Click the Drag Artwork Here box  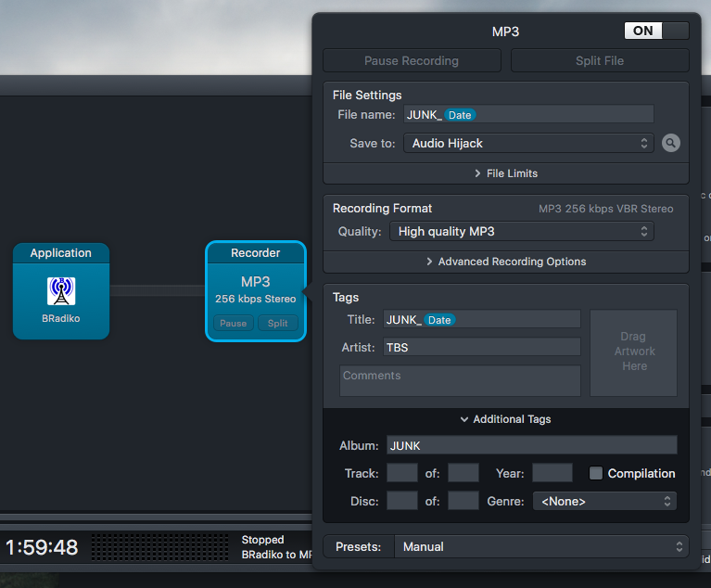[634, 352]
